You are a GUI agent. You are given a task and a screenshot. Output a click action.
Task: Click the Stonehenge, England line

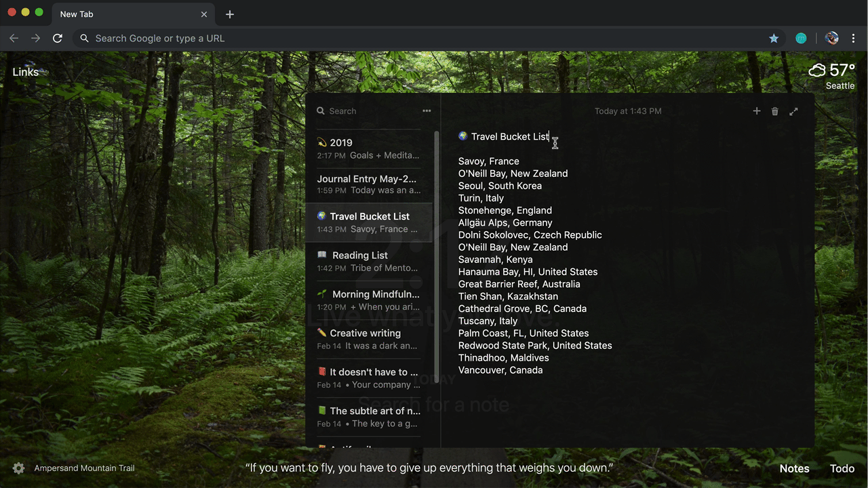505,210
